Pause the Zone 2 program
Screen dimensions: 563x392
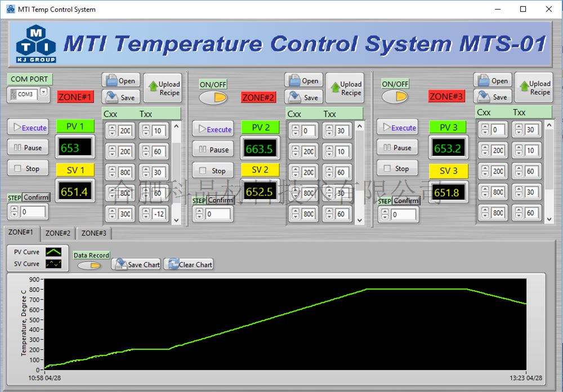pyautogui.click(x=213, y=150)
